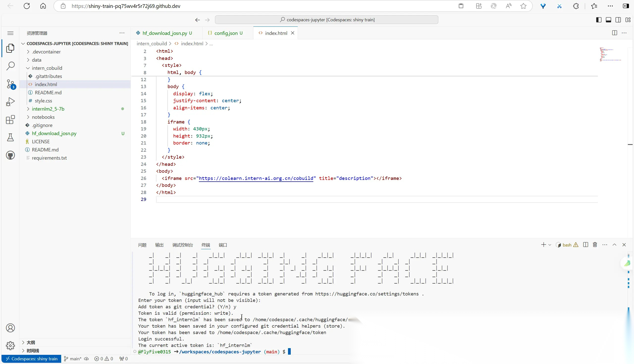
Task: Split the editor to the right
Action: tap(614, 33)
